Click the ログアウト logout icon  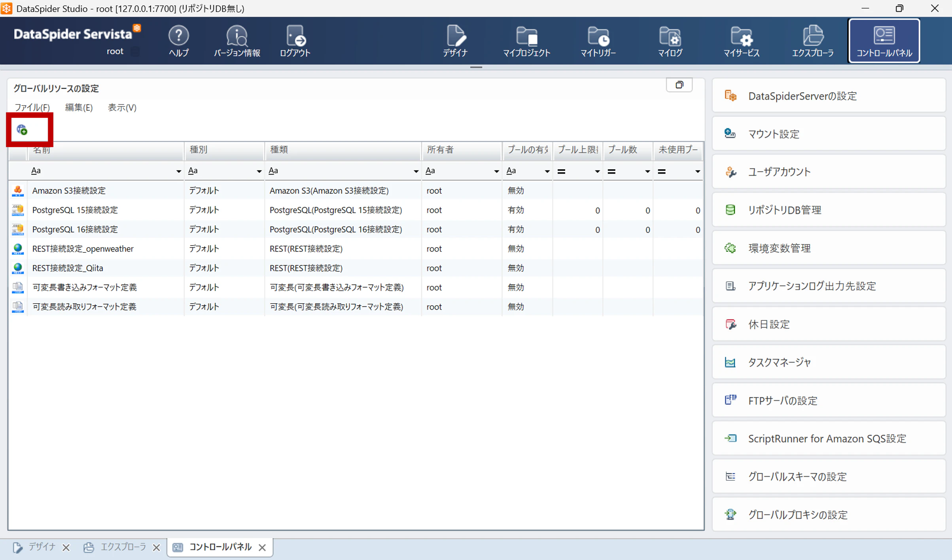pyautogui.click(x=295, y=41)
